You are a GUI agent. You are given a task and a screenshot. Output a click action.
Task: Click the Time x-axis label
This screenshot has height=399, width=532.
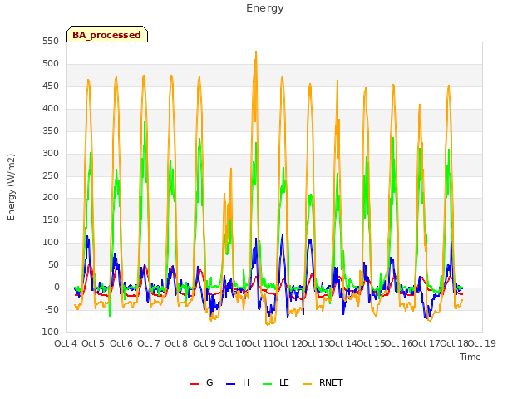pos(470,357)
